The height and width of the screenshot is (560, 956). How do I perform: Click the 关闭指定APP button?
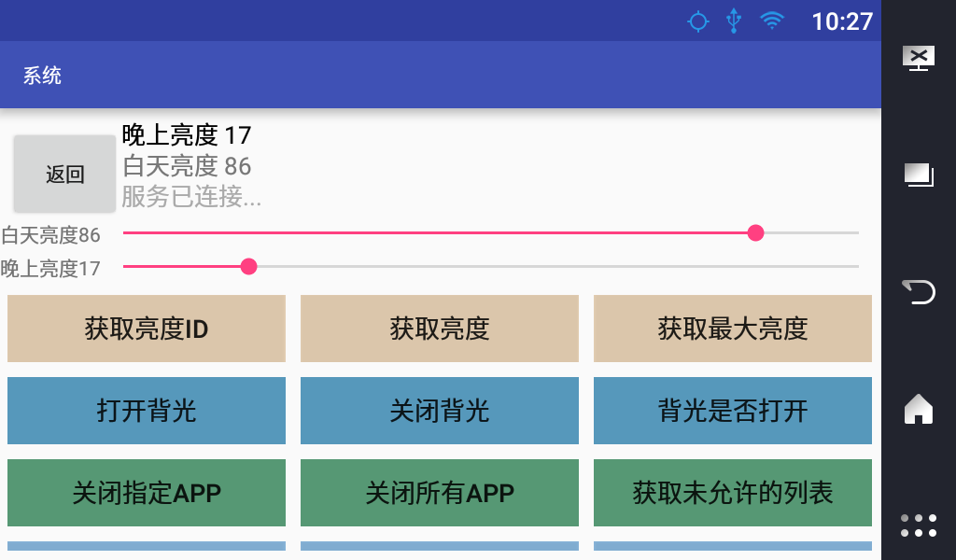pos(147,493)
